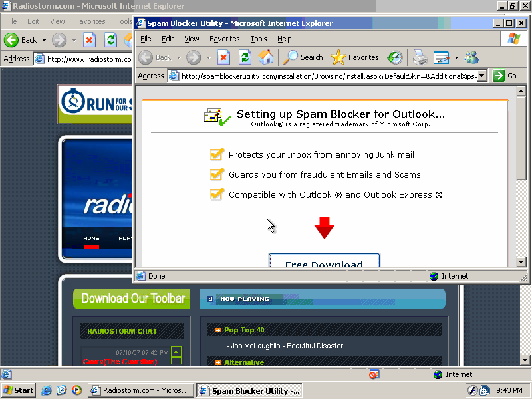Viewport: 532px width, 399px height.
Task: Expand the Back dropdown in Radiostorm window
Action: [44, 40]
